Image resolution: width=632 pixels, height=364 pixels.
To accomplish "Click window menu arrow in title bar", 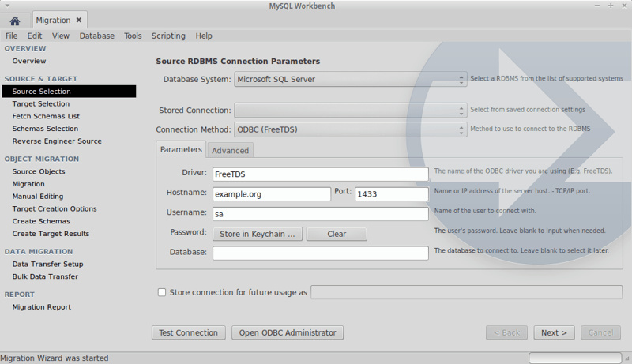I will pos(7,6).
